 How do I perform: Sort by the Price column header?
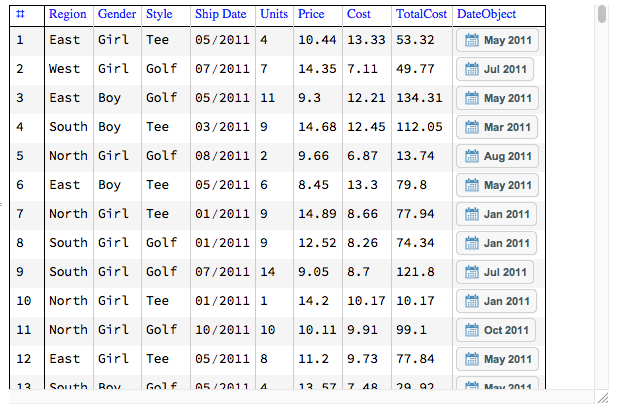pyautogui.click(x=311, y=14)
